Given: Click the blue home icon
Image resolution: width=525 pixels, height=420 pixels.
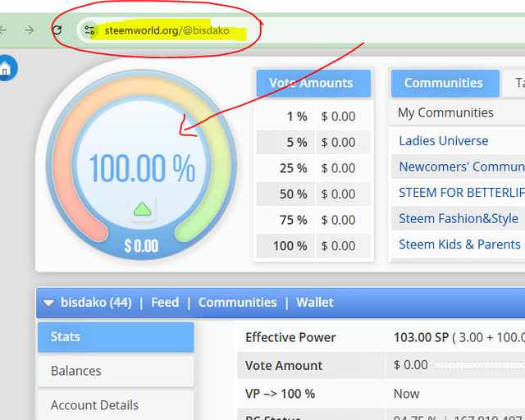Looking at the screenshot, I should click(x=6, y=68).
